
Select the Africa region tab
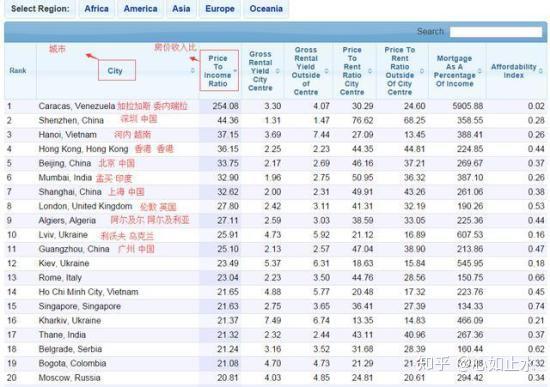tap(96, 9)
